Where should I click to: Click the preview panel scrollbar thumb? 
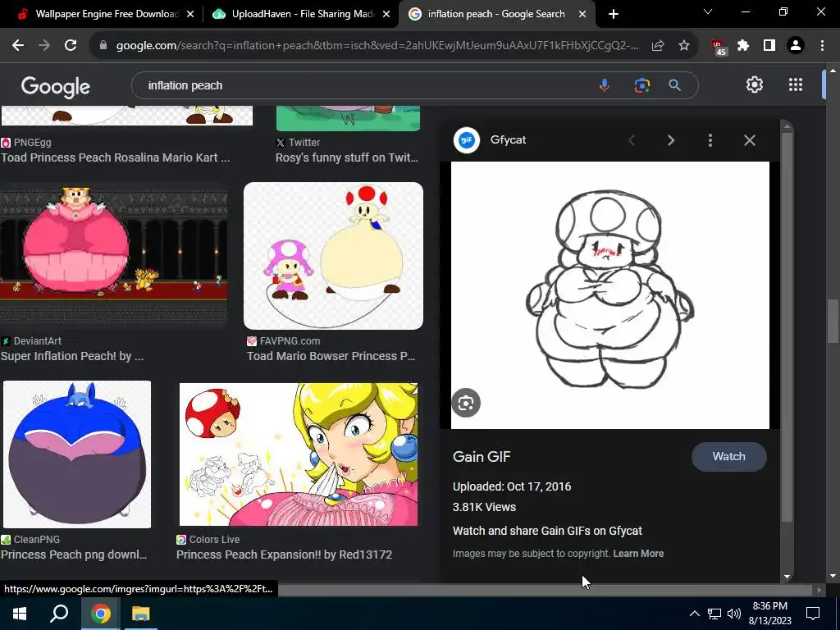[x=787, y=326]
